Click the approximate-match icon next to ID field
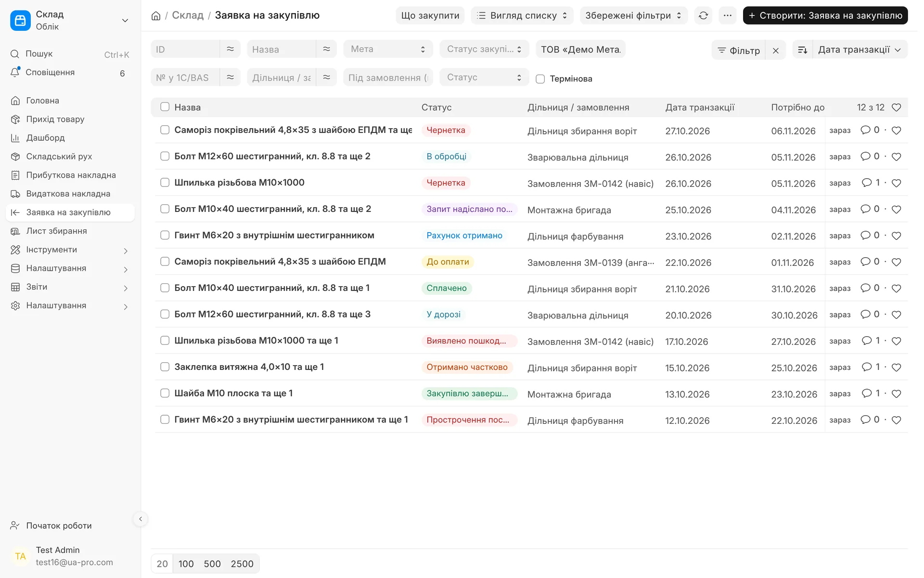The width and height of the screenshot is (924, 578). tap(231, 50)
